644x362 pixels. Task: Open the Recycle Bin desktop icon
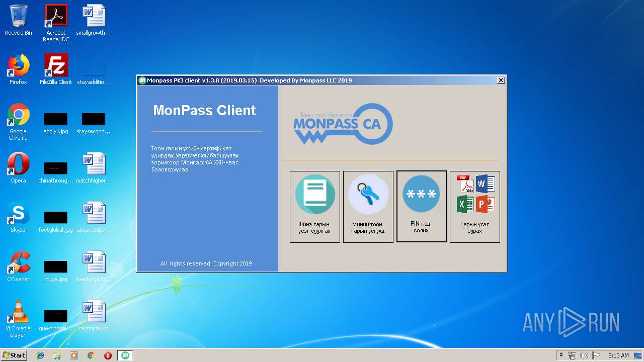[18, 21]
